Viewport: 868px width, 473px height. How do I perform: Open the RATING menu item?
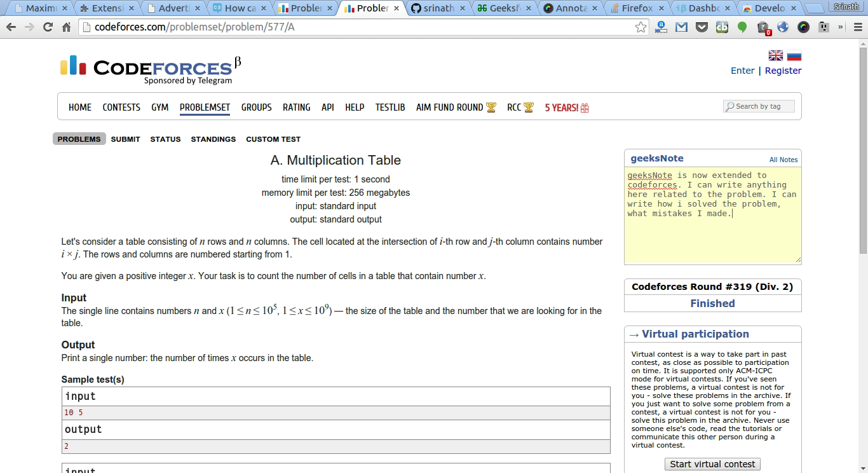pos(297,107)
